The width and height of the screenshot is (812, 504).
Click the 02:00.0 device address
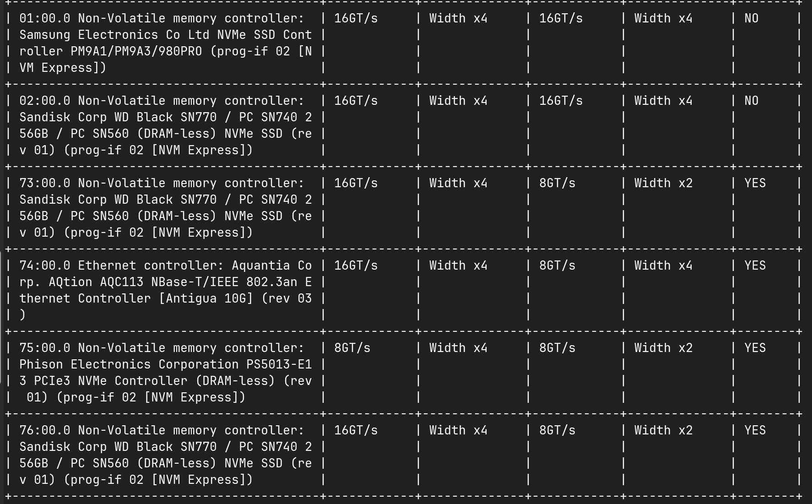pos(45,101)
